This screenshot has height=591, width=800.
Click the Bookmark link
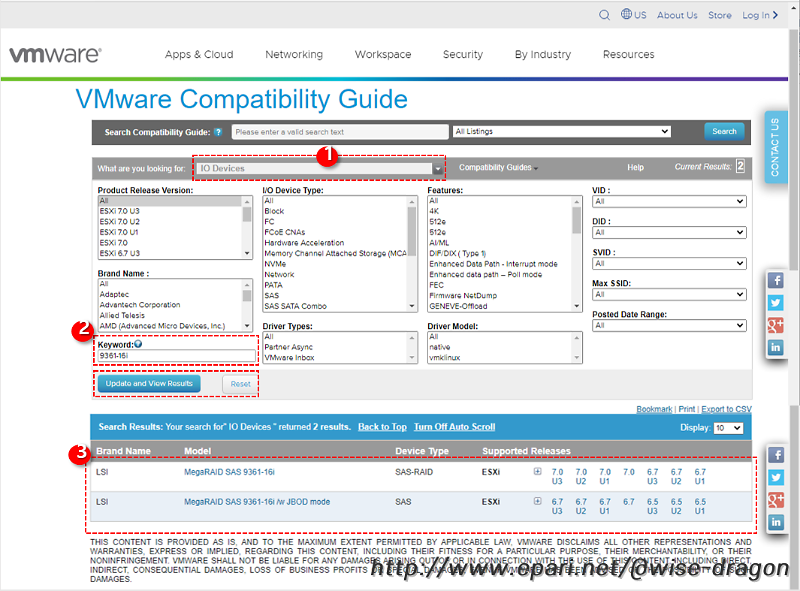[x=654, y=409]
